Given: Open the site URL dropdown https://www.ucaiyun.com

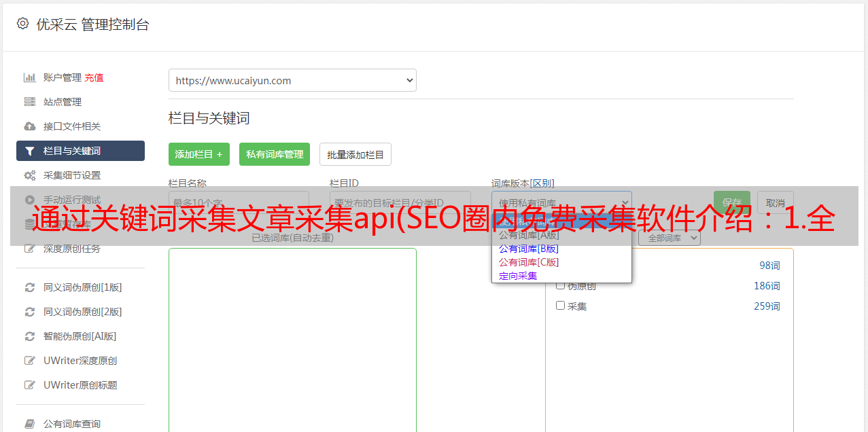Looking at the screenshot, I should [292, 80].
